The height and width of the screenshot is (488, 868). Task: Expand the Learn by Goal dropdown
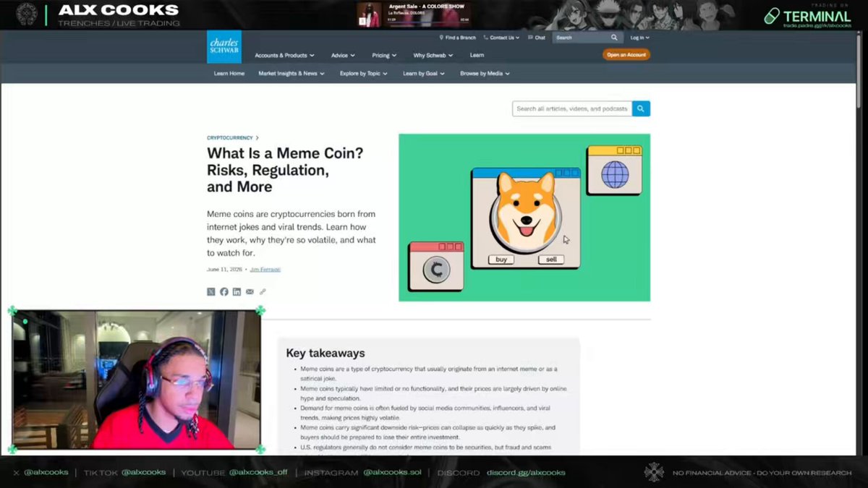(423, 74)
